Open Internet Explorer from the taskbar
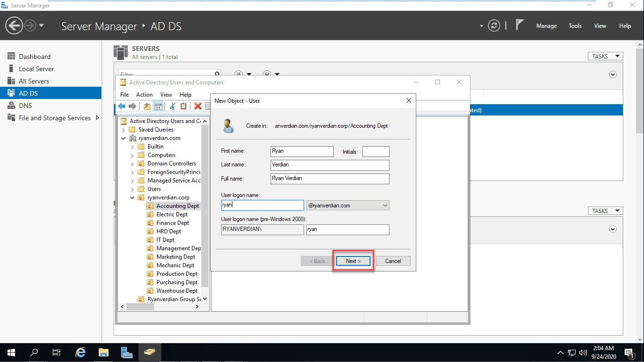644x362 pixels. [81, 353]
